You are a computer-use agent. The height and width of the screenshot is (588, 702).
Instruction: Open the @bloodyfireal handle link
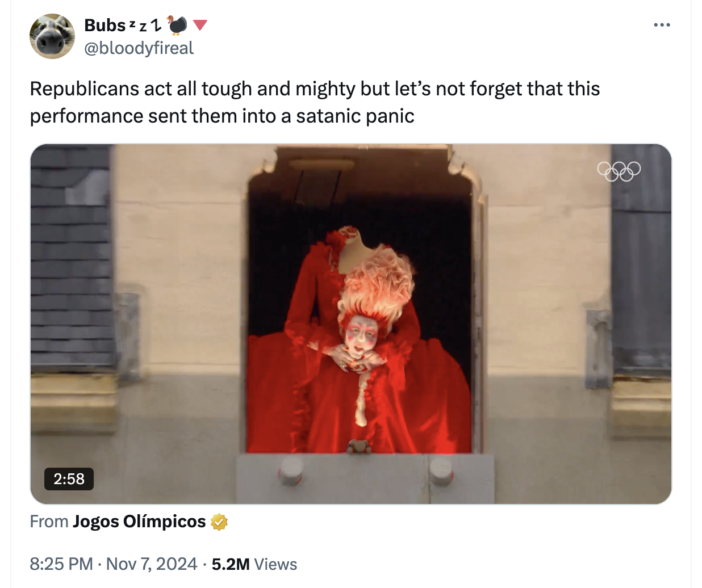coord(139,48)
